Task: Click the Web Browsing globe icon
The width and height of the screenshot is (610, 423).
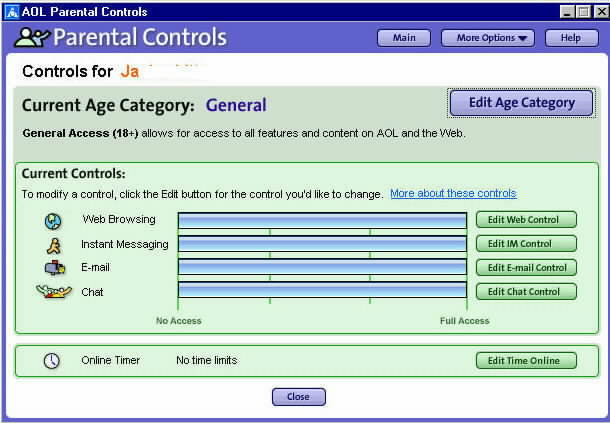Action: [53, 221]
